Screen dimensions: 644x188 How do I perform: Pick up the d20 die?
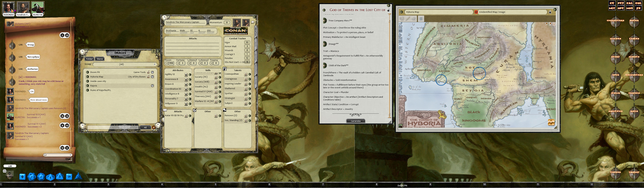[x=32, y=176]
